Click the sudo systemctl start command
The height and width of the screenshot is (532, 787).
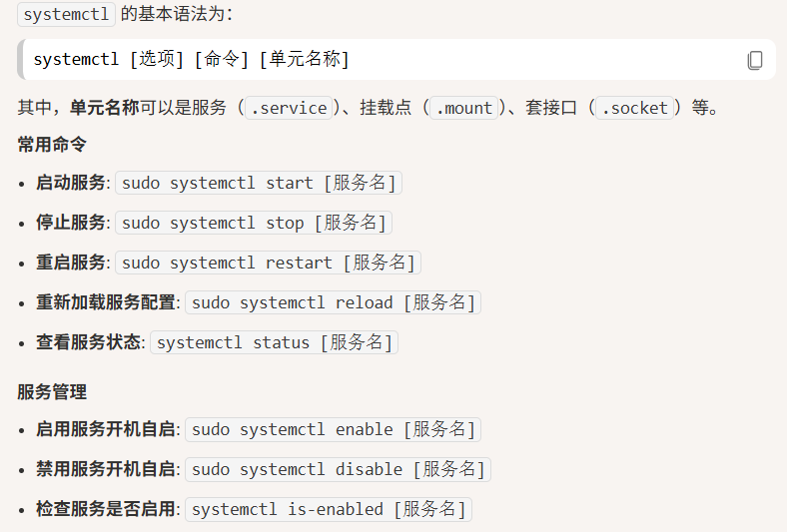tap(259, 183)
